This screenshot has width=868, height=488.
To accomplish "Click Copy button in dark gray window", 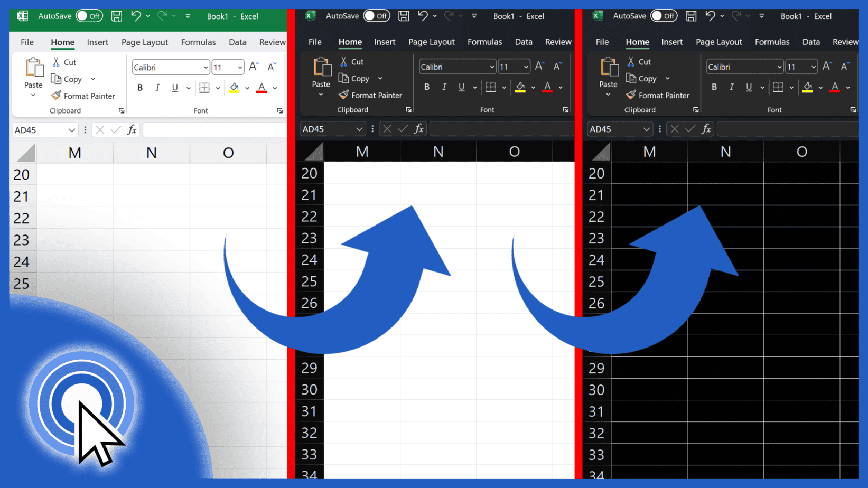I will (x=354, y=79).
